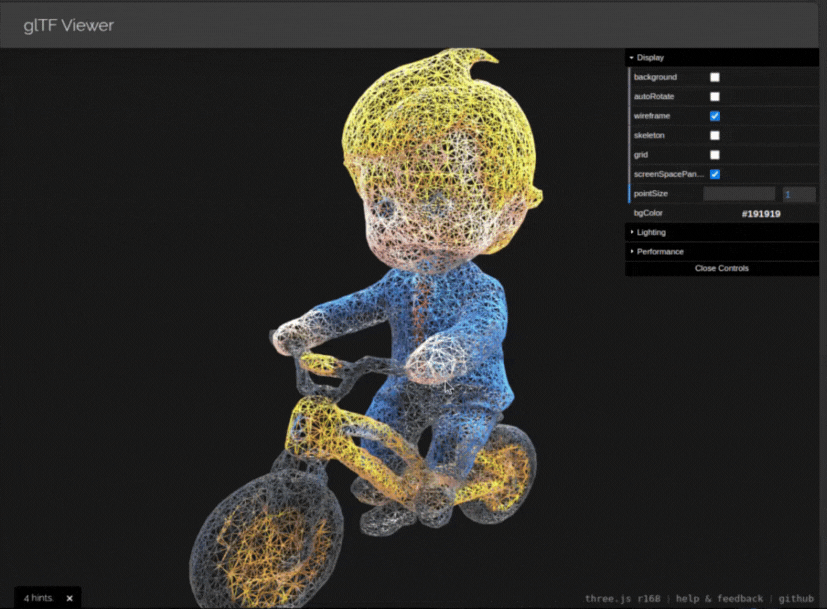Click the 4 hints label
The image size is (827, 609).
tap(38, 598)
